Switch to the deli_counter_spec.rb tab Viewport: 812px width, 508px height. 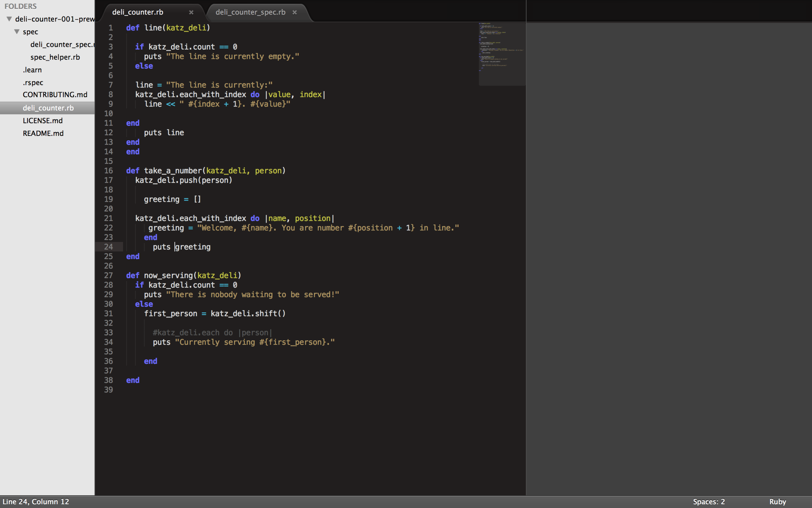click(250, 12)
